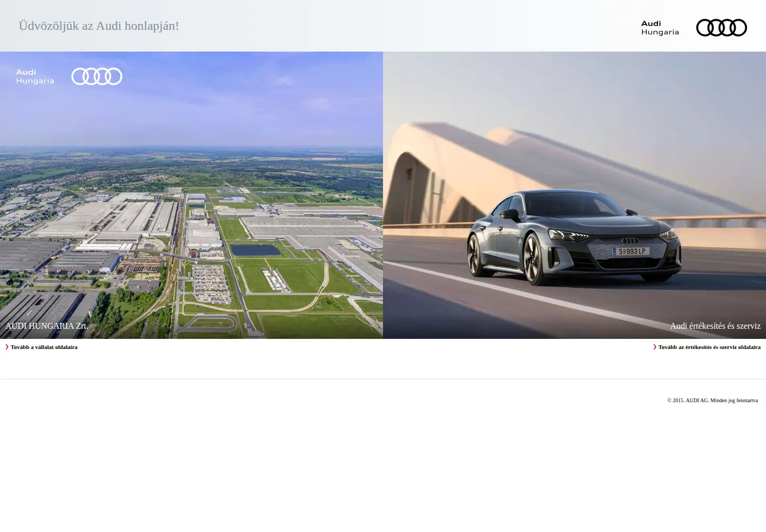Click the Audi rings logo in the header
This screenshot has height=532, width=766.
pyautogui.click(x=721, y=28)
